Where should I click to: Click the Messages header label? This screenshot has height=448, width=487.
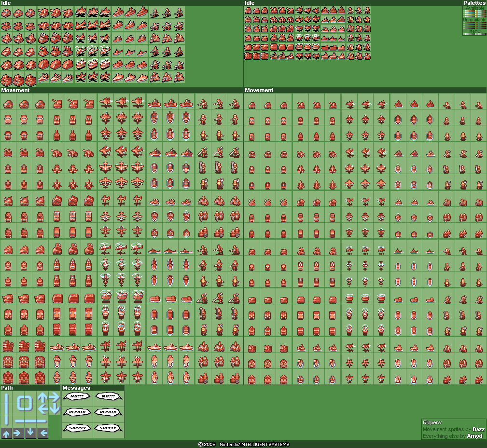(76, 388)
